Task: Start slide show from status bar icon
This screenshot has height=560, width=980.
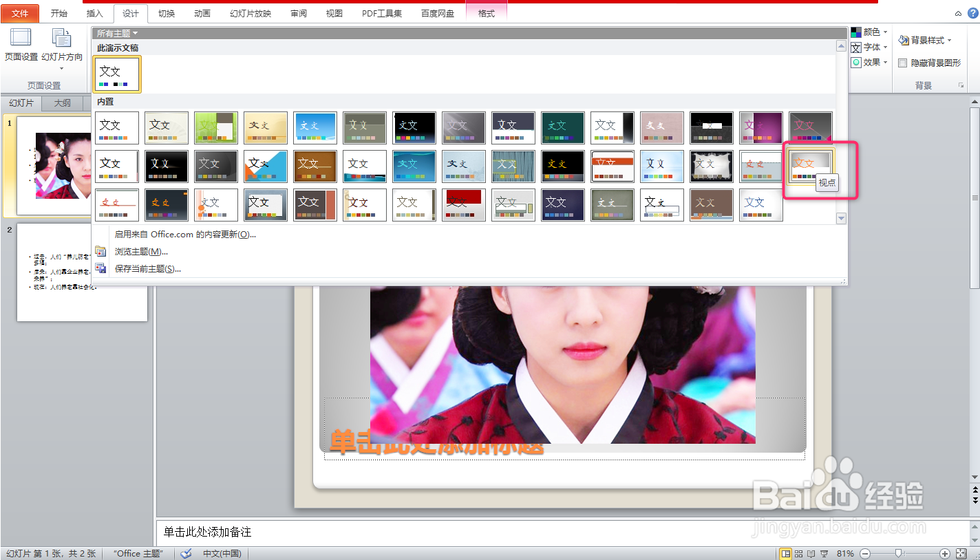Action: pos(824,553)
